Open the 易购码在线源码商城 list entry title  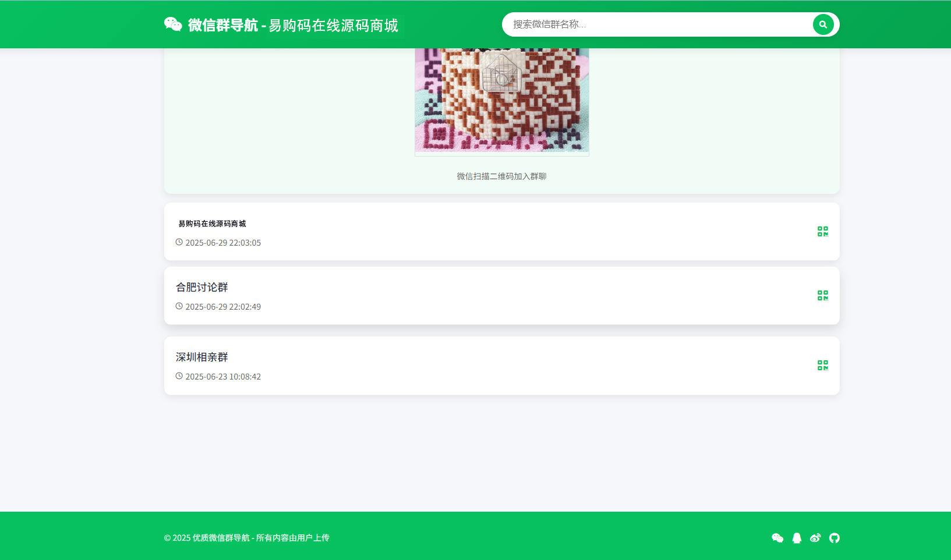[x=212, y=224]
